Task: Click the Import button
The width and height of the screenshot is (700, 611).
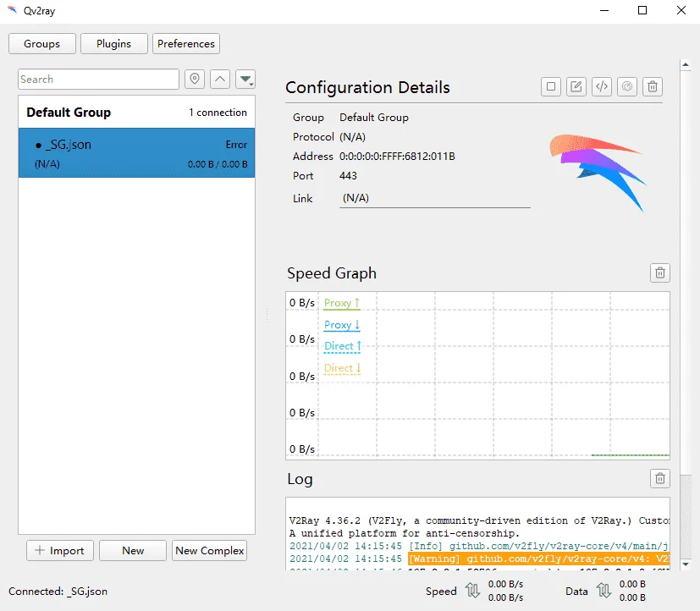Action: [60, 550]
